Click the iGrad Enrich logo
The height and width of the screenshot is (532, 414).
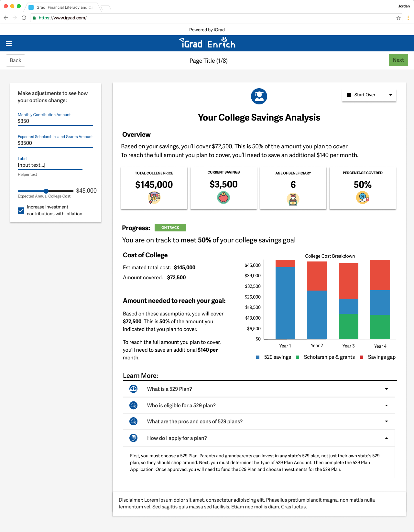click(207, 43)
